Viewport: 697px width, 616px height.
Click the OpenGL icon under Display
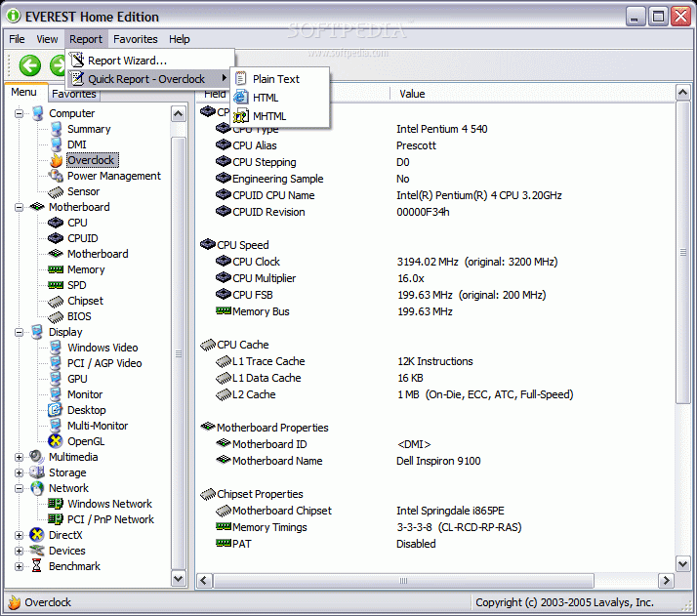tap(55, 441)
